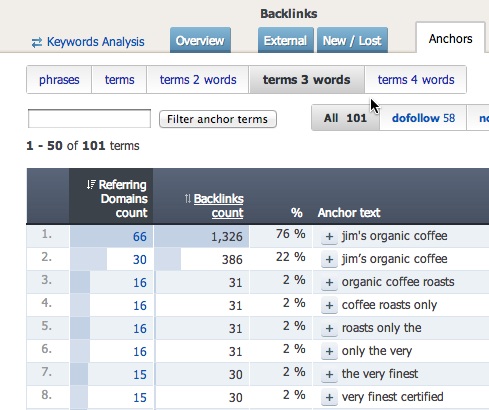Expand the only the very anchor
489x410 pixels.
(x=329, y=352)
